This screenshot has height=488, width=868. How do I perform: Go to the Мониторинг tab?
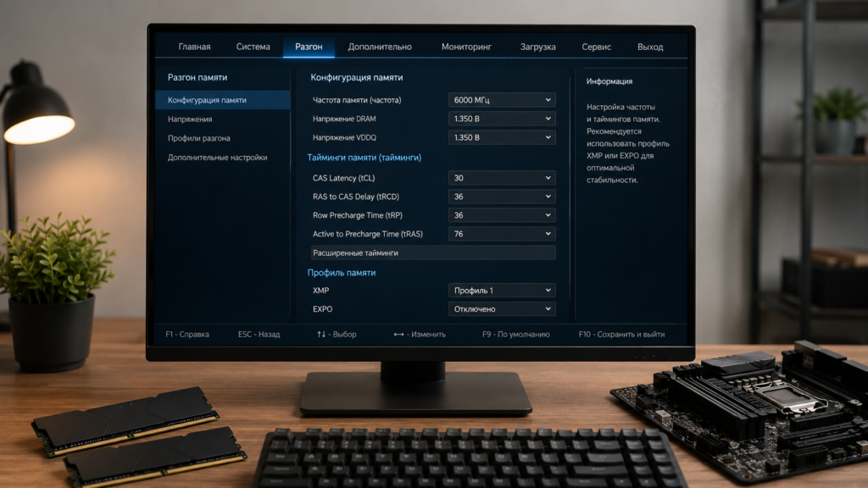(466, 47)
